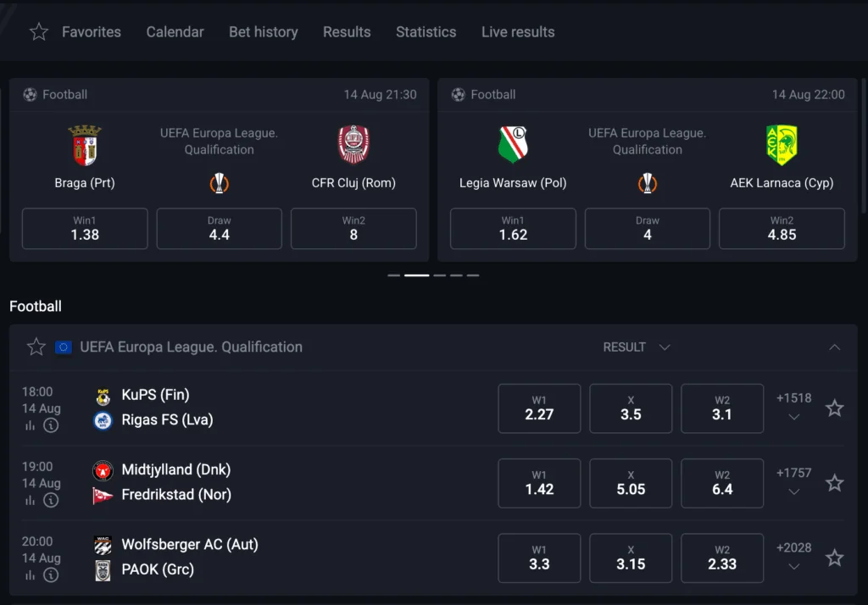Star the Fredrikstad match as favorite
Screen dimensions: 868x605
(835, 482)
